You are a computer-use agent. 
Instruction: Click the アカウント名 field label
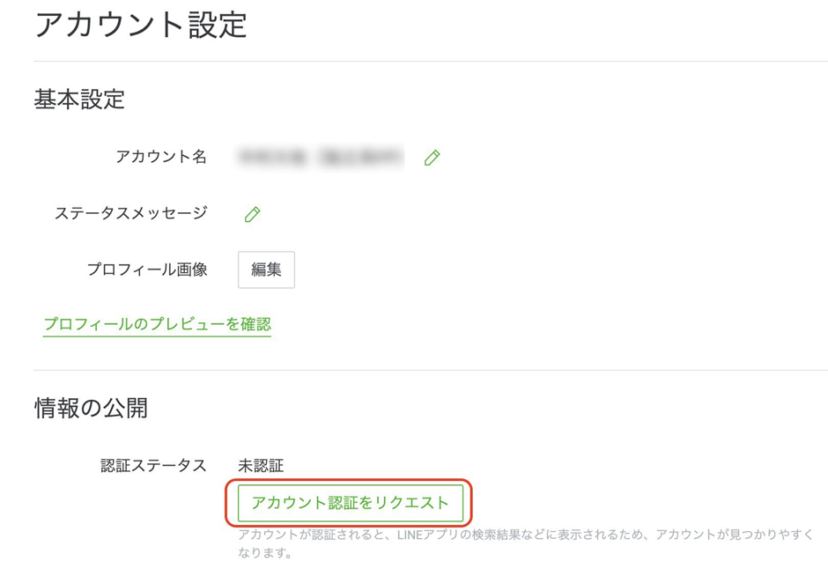click(x=161, y=157)
